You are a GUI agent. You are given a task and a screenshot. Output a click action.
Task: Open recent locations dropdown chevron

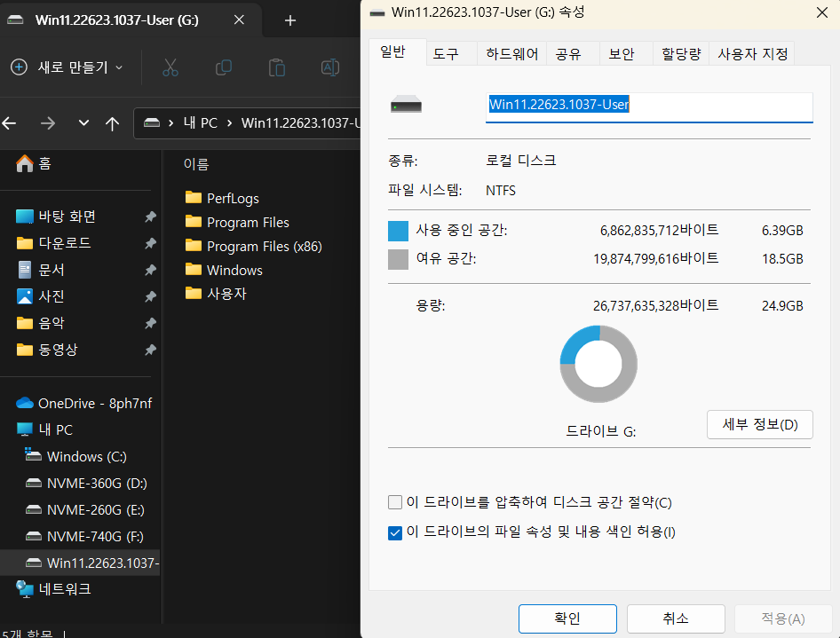tap(83, 123)
